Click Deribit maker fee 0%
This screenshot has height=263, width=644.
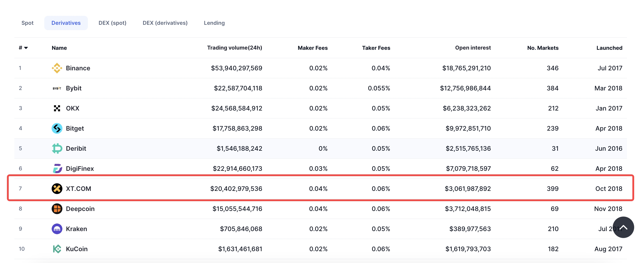point(323,148)
